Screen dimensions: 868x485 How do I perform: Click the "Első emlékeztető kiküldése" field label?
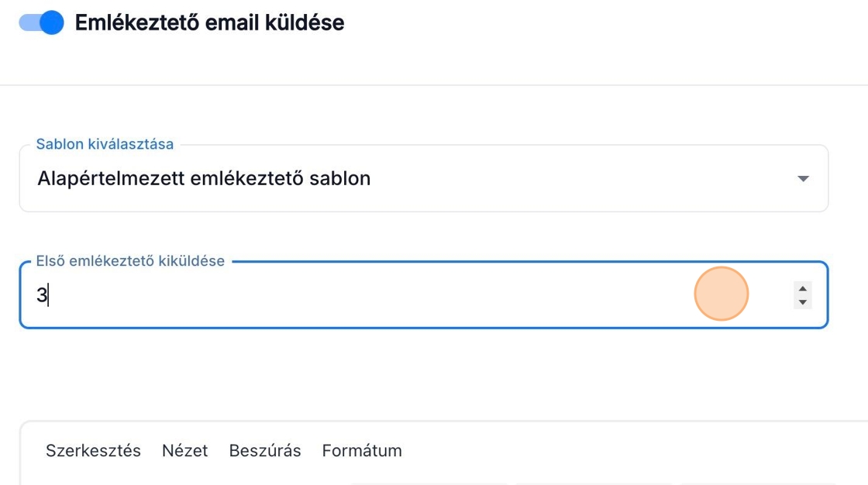(x=130, y=261)
